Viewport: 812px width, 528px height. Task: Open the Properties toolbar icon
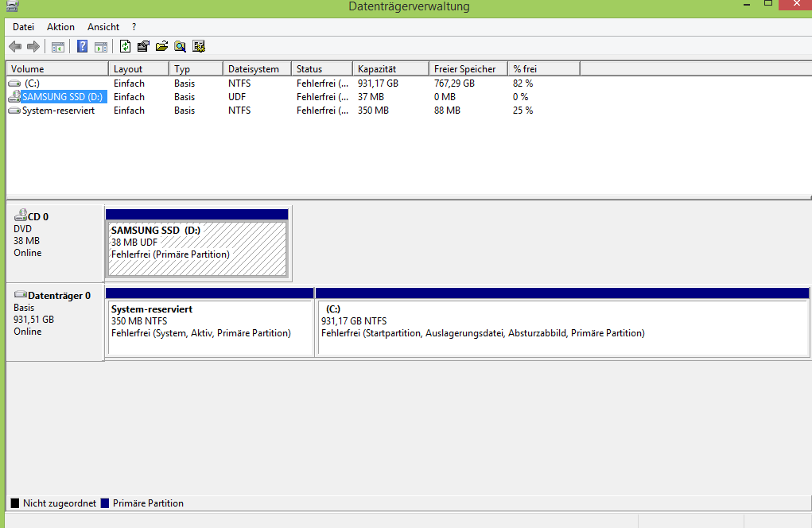(143, 46)
